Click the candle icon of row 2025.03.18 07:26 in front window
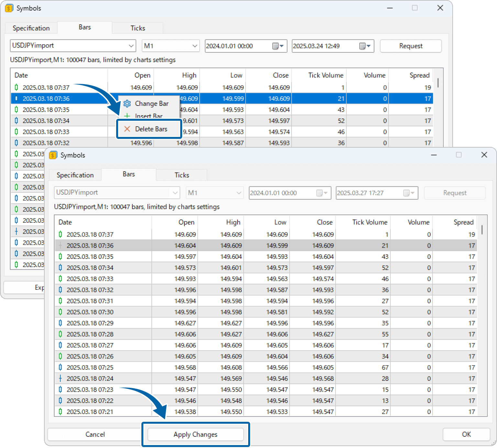Image resolution: width=497 pixels, height=448 pixels. [x=60, y=356]
